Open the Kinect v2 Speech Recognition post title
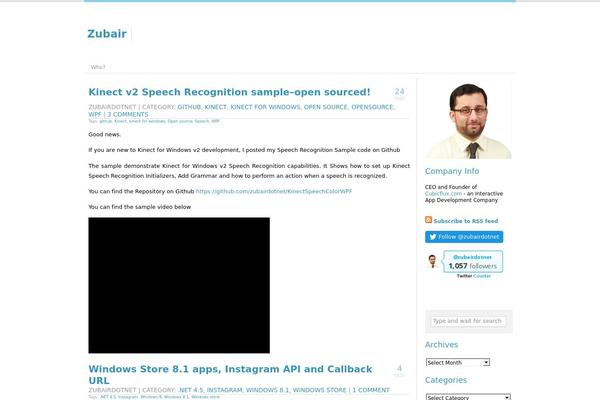 pyautogui.click(x=229, y=92)
